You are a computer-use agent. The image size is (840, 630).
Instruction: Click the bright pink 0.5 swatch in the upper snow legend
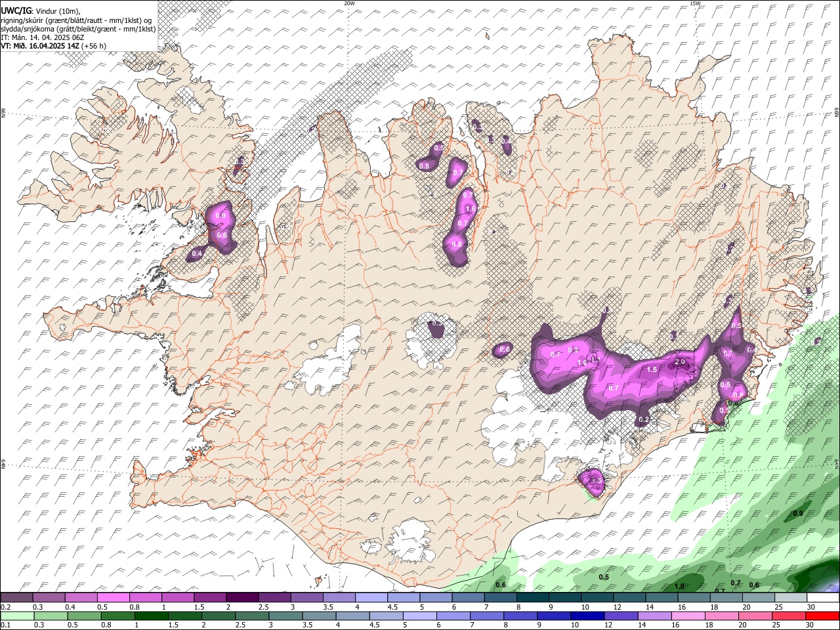click(113, 598)
